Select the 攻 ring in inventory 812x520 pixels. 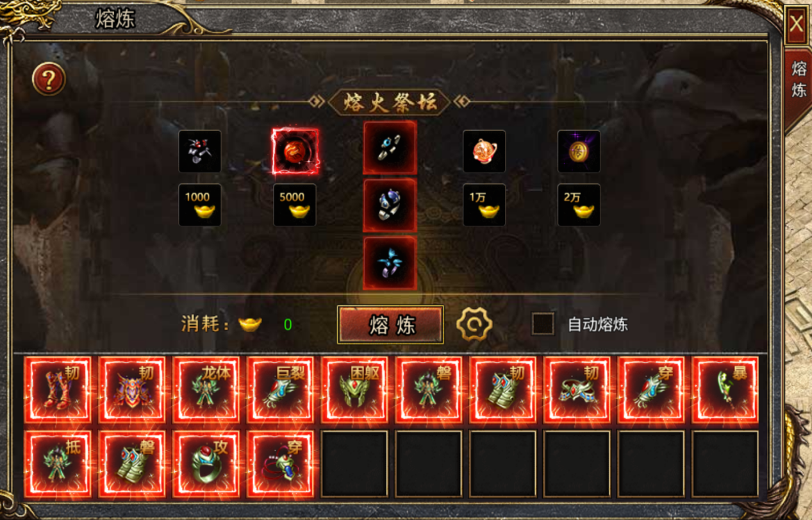click(x=206, y=464)
